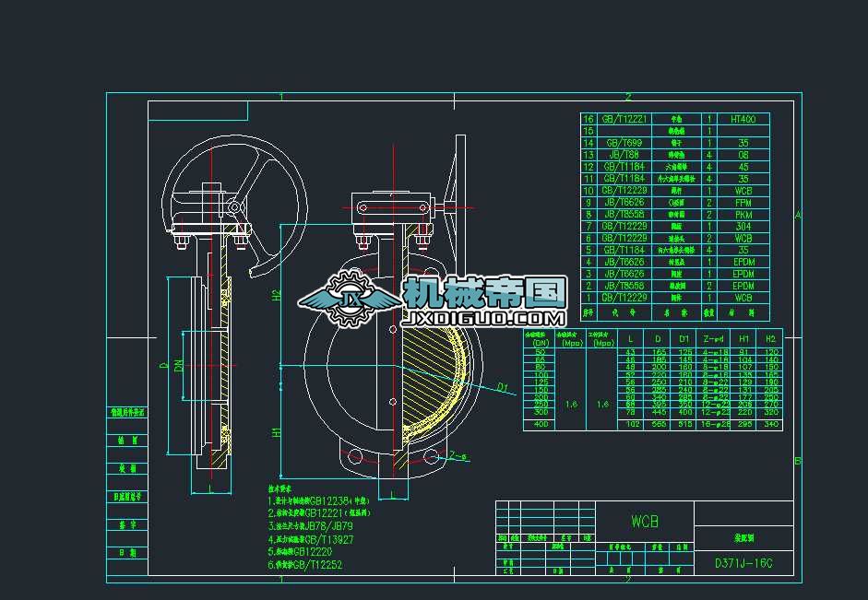Click GB/T12229 code in row 6
Viewport: 868px width, 600px height.
[624, 239]
